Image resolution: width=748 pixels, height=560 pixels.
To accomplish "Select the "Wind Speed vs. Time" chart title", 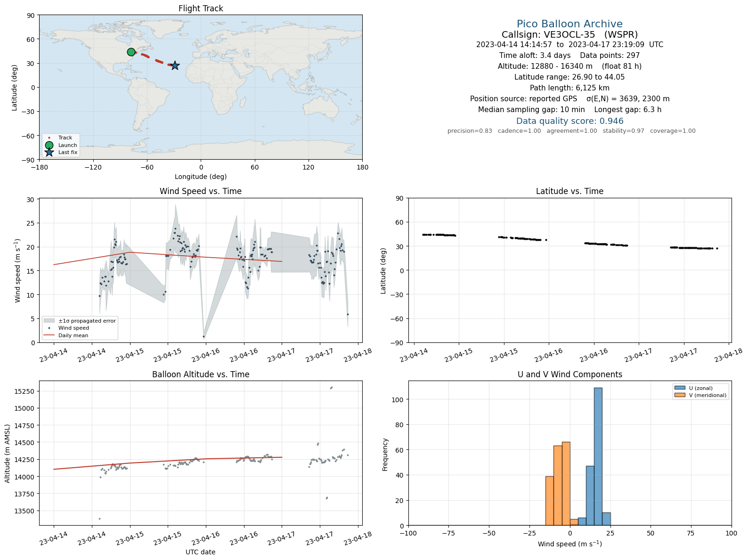I will click(x=201, y=191).
